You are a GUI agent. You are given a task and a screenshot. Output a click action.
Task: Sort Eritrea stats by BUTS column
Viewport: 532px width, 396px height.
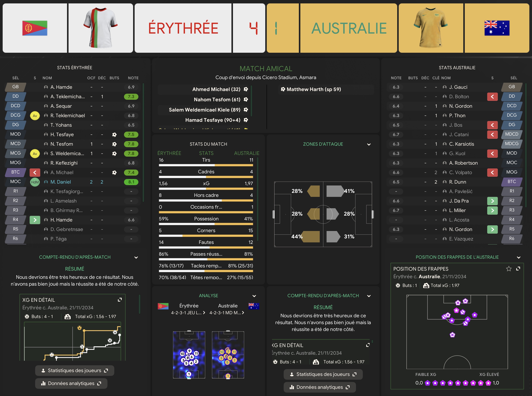pyautogui.click(x=114, y=78)
